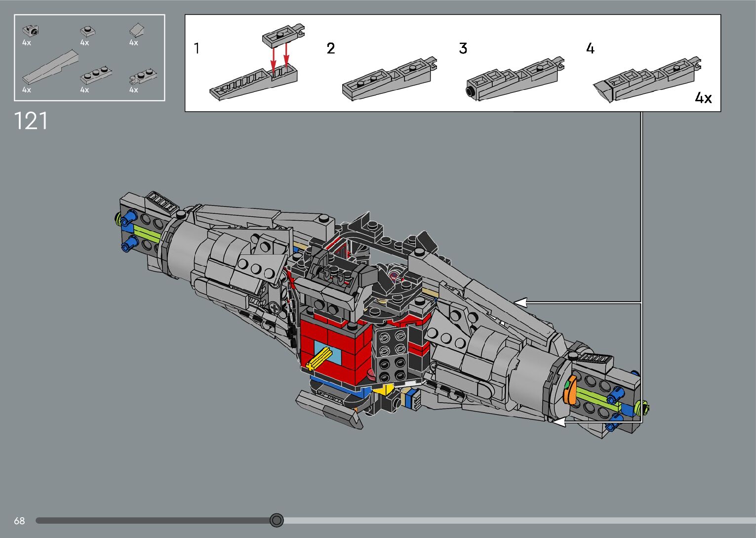
Task: Select the 1x2 plate with clip part
Action: coord(143,77)
